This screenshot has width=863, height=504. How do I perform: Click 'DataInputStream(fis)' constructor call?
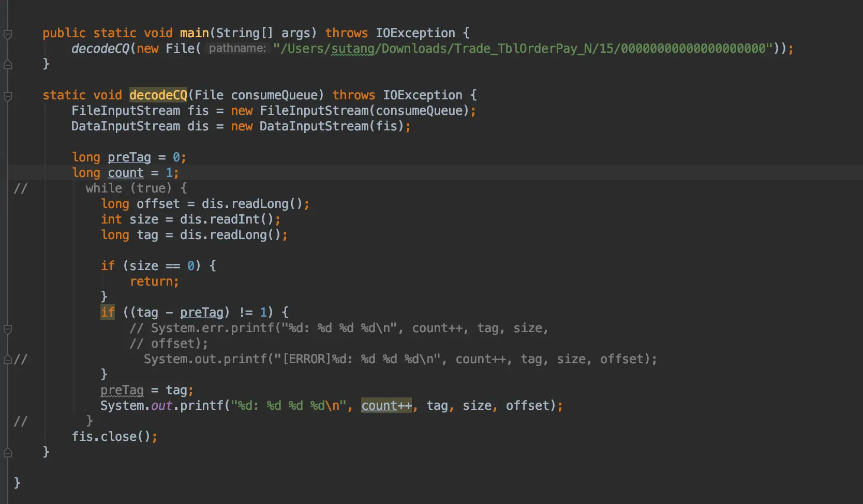point(332,126)
